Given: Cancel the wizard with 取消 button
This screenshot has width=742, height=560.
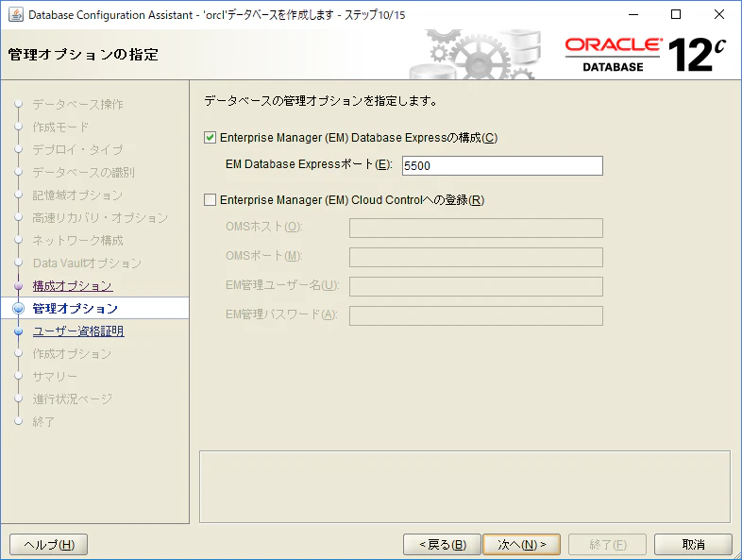Looking at the screenshot, I should (x=693, y=544).
